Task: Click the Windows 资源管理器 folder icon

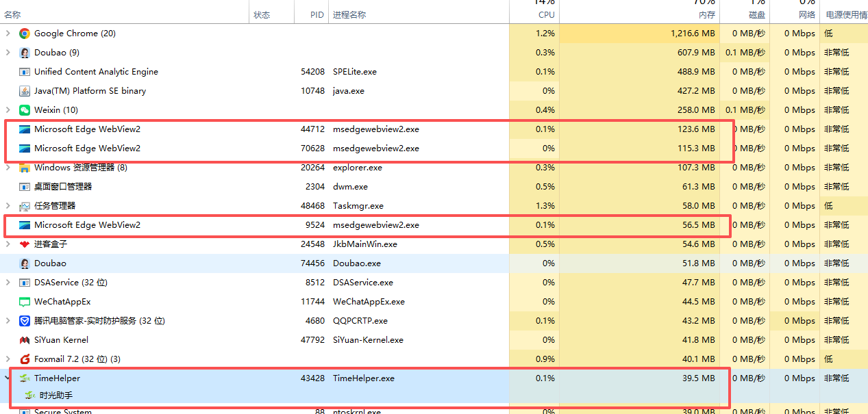Action: coord(25,168)
